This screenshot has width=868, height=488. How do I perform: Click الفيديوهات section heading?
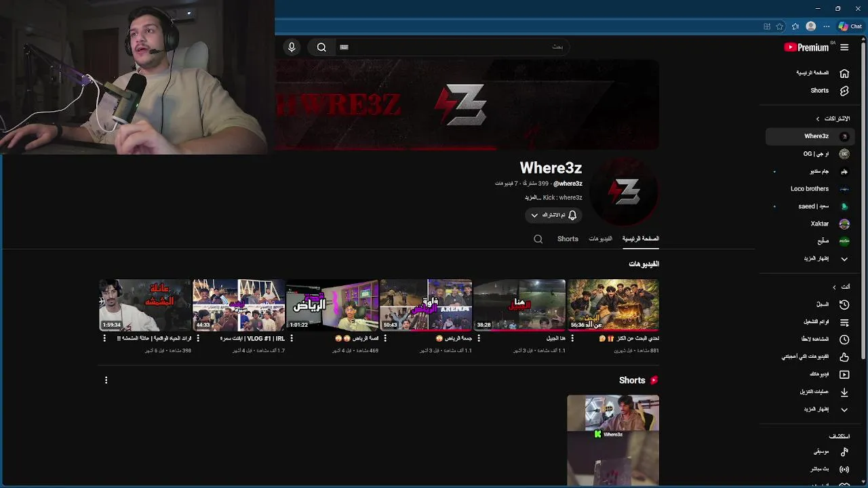point(644,264)
